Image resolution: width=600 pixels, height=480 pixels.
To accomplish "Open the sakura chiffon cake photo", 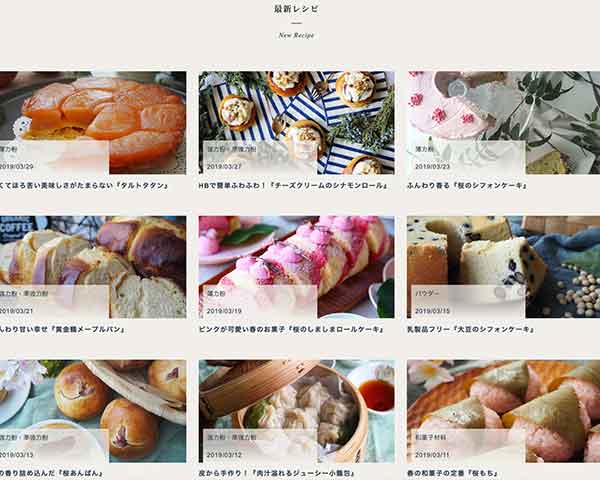I will click(503, 123).
